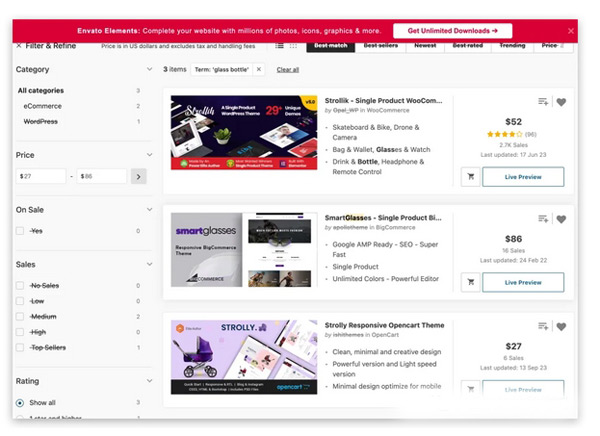Screen dimensions: 600x436
Task: Apply price range with arrow button
Action: (x=138, y=176)
